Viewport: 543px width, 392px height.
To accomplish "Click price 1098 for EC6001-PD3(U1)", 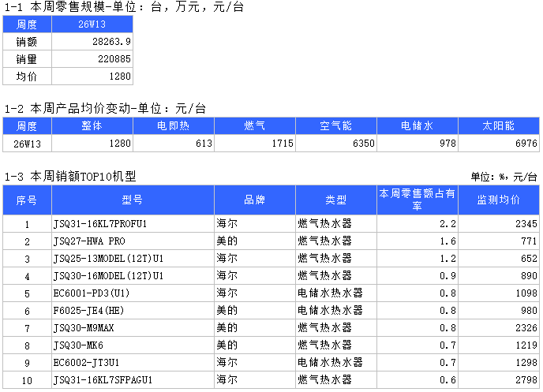I will click(526, 293).
